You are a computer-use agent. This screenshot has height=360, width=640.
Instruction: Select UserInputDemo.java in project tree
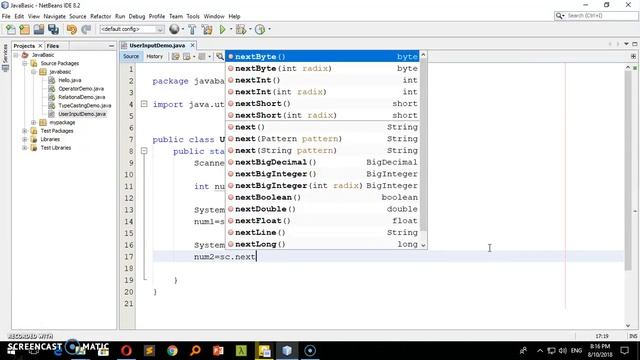coord(82,114)
